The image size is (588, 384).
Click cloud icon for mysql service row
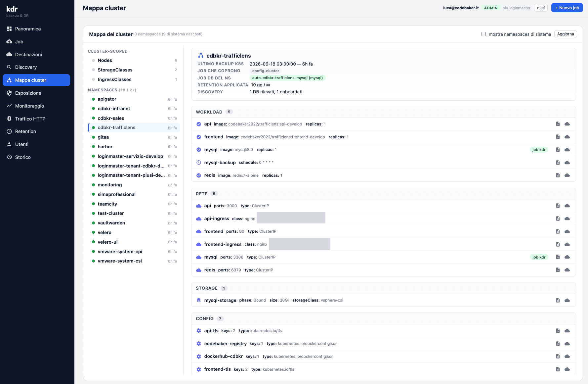coord(567,257)
